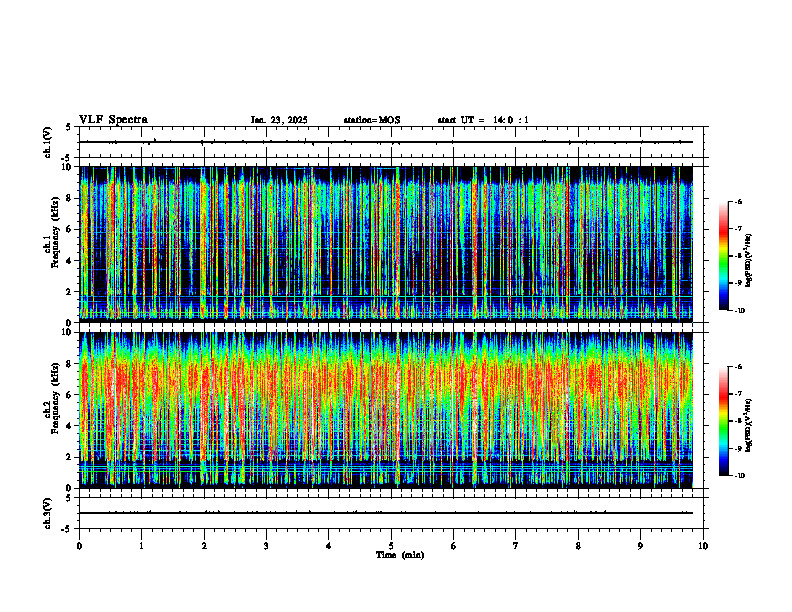Click the ch.1 spectrogram color scale bar
This screenshot has width=792, height=612.
click(723, 256)
